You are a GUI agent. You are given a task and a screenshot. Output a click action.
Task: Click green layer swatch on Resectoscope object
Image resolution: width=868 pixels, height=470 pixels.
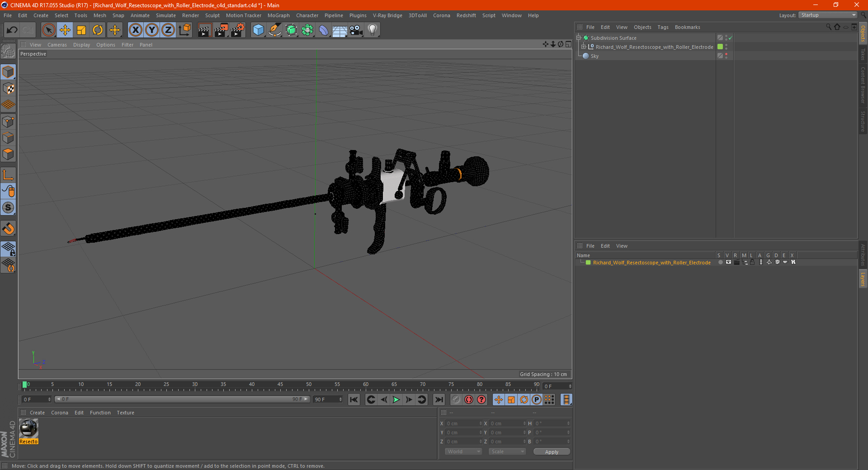(x=720, y=47)
